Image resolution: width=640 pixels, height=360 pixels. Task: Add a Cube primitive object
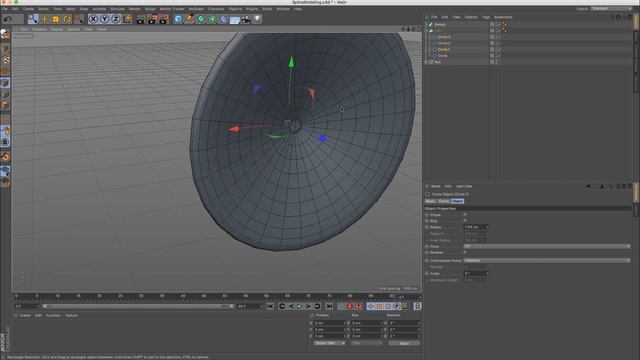(178, 19)
